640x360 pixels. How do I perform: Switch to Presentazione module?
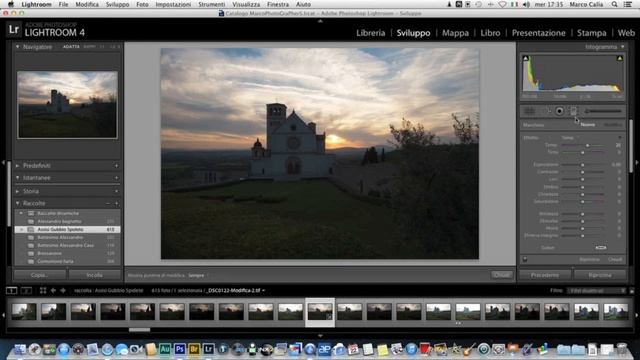pyautogui.click(x=538, y=33)
